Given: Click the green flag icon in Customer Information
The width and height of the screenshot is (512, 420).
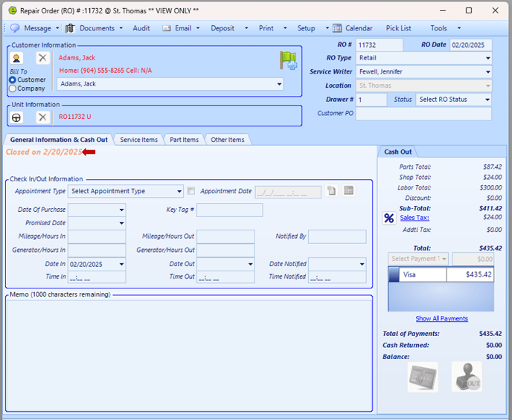Looking at the screenshot, I should point(287,61).
